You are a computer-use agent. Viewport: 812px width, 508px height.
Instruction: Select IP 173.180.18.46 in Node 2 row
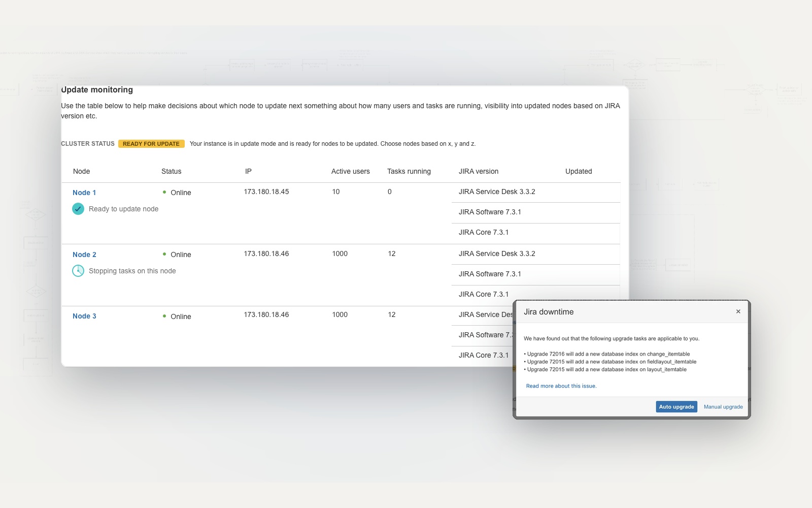coord(266,253)
